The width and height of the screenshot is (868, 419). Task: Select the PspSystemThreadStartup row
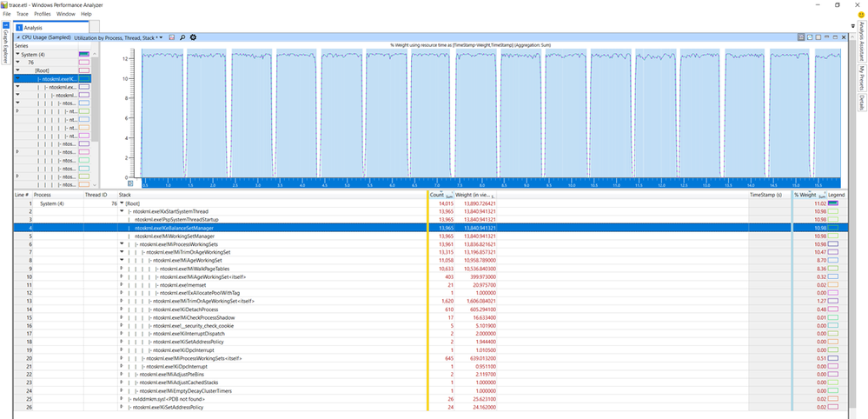(429, 220)
